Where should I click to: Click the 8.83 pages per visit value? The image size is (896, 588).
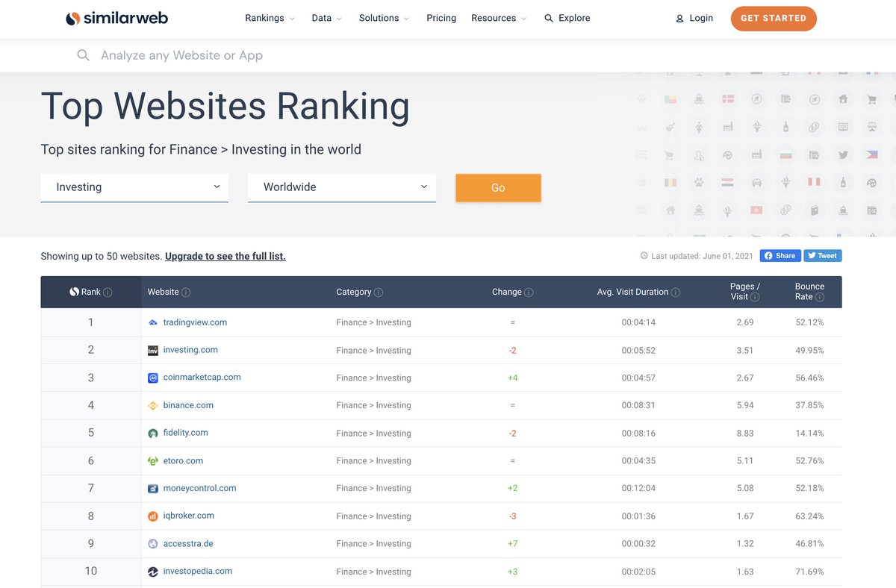pos(744,434)
